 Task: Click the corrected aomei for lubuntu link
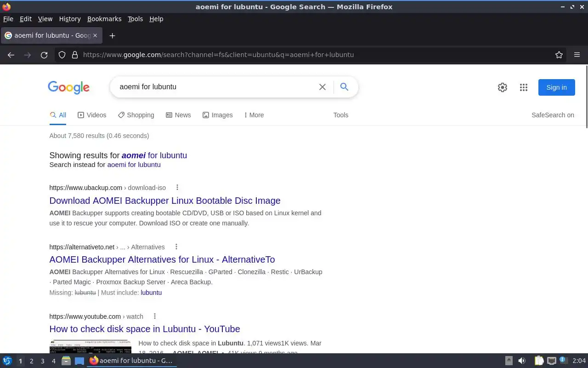154,155
